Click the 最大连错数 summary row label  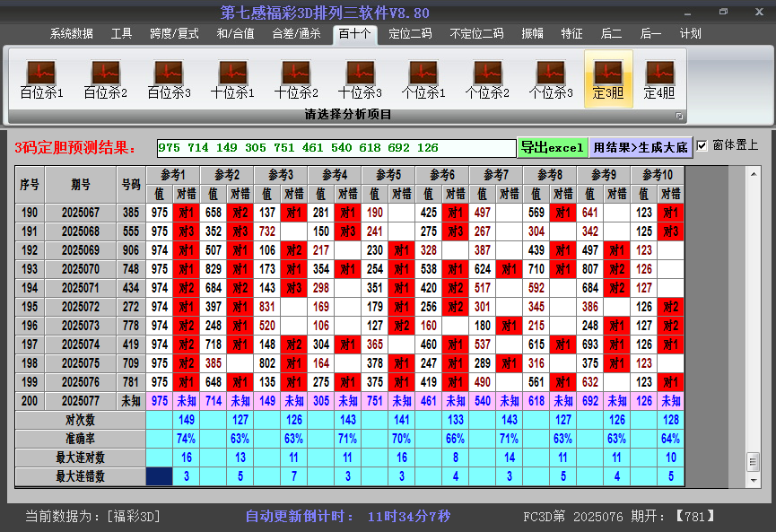point(80,476)
